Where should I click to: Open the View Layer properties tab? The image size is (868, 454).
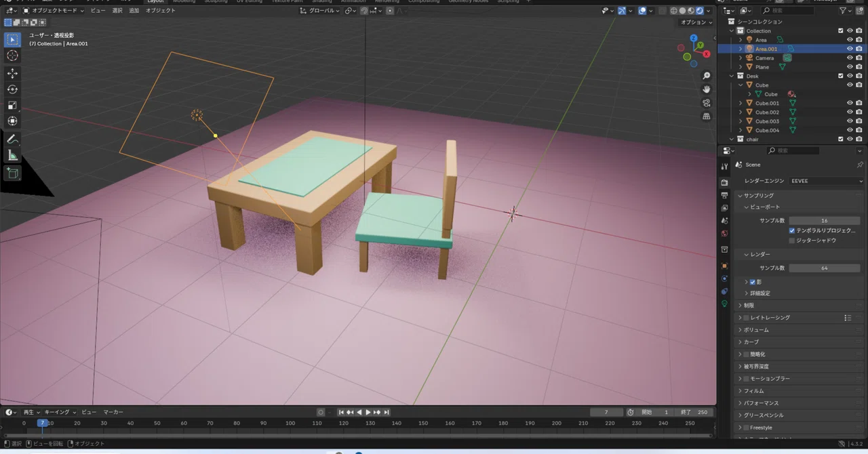point(724,208)
